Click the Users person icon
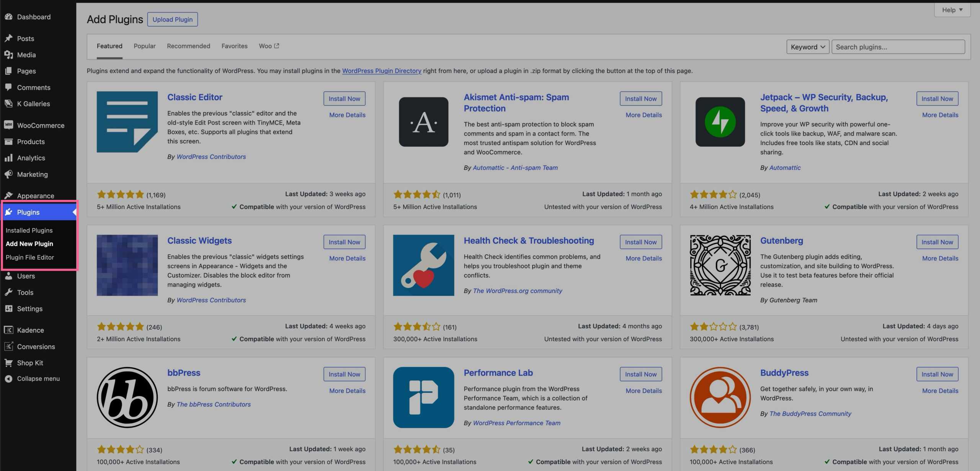 (8, 276)
